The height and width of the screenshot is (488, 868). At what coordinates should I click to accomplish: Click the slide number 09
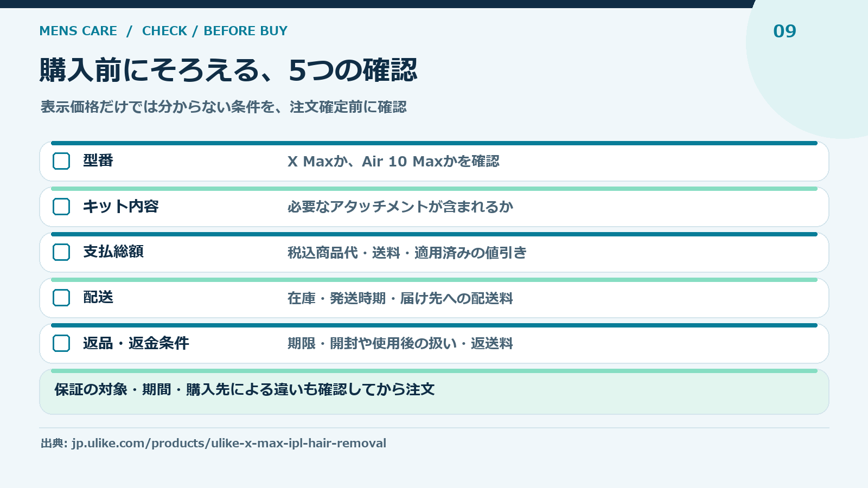point(784,31)
